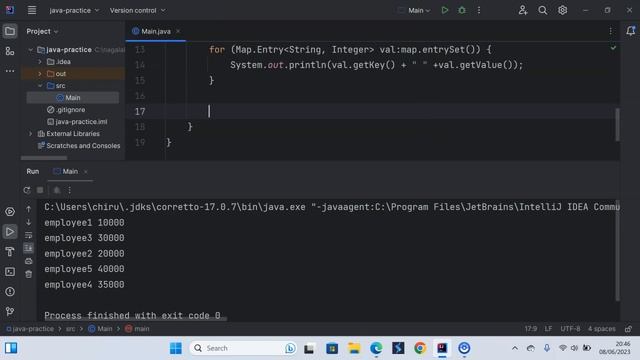640x360 pixels.
Task: Expand the .idea folder
Action: pos(40,62)
